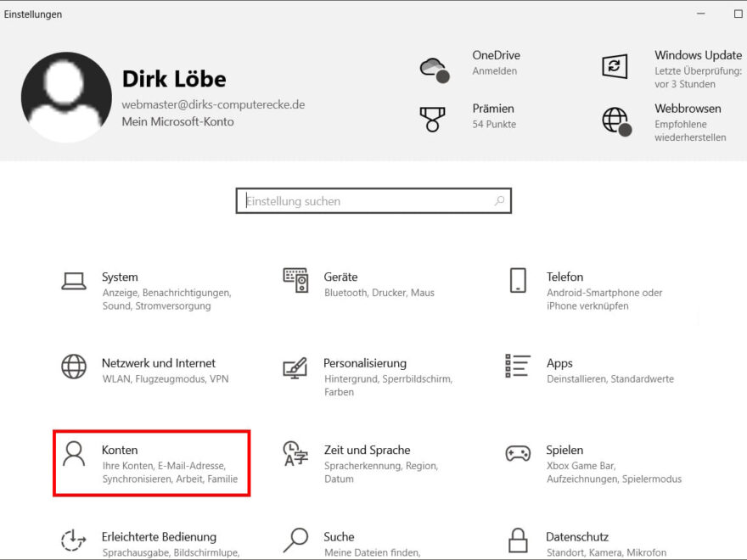
Task: Click the Personalisierung paintbrush icon
Action: (295, 367)
